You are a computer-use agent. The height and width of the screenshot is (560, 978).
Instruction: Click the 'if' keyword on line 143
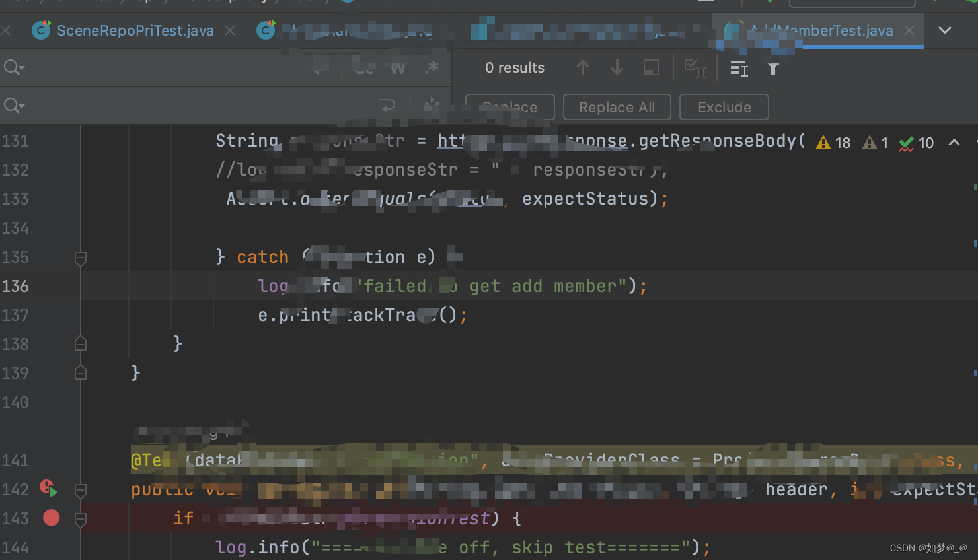pyautogui.click(x=184, y=518)
